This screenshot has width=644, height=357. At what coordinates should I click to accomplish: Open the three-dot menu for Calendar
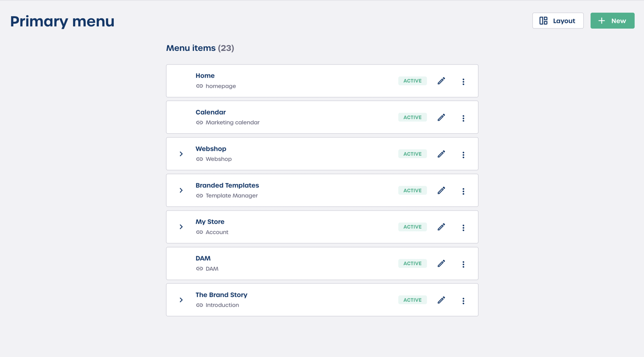point(463,118)
